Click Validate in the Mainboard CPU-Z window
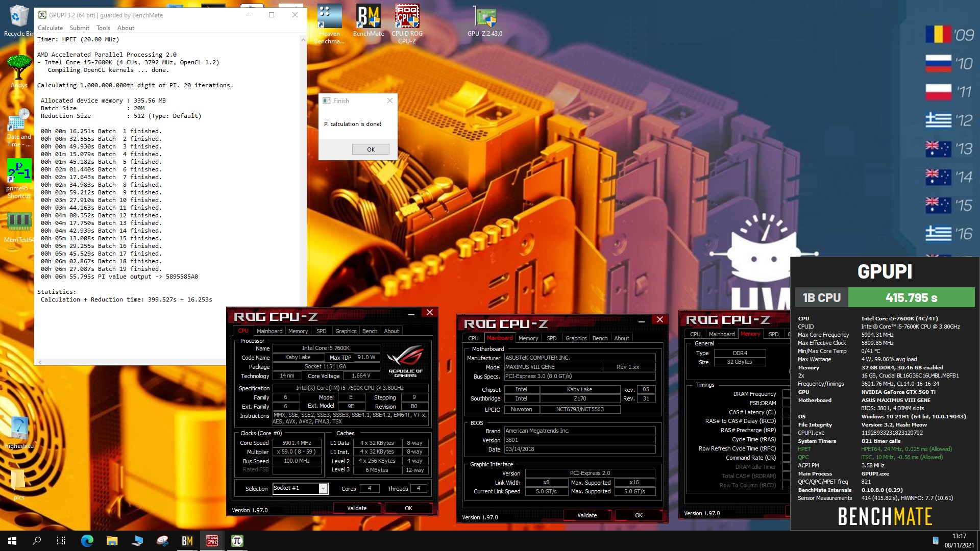This screenshot has width=980, height=551. click(587, 515)
